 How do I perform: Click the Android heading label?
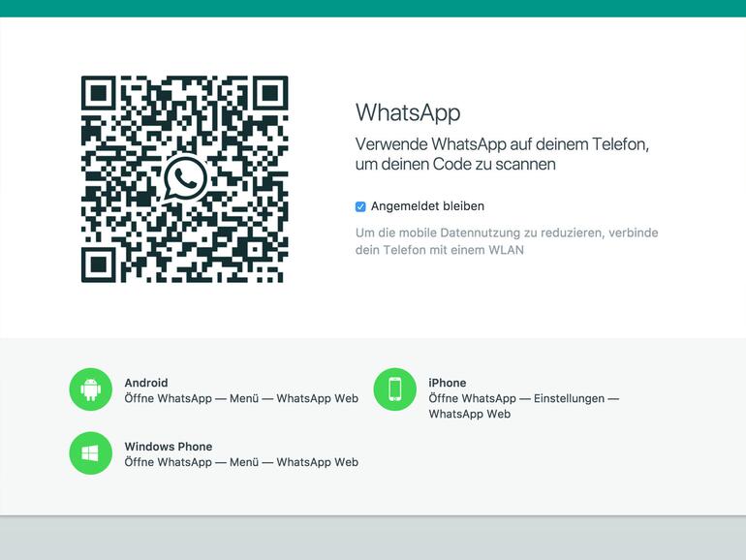point(146,383)
